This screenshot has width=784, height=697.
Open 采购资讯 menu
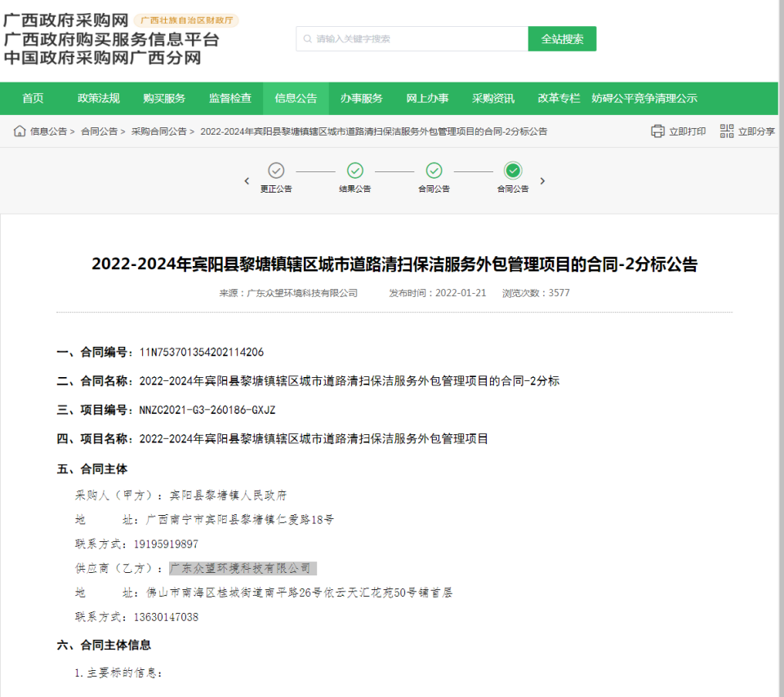click(493, 99)
